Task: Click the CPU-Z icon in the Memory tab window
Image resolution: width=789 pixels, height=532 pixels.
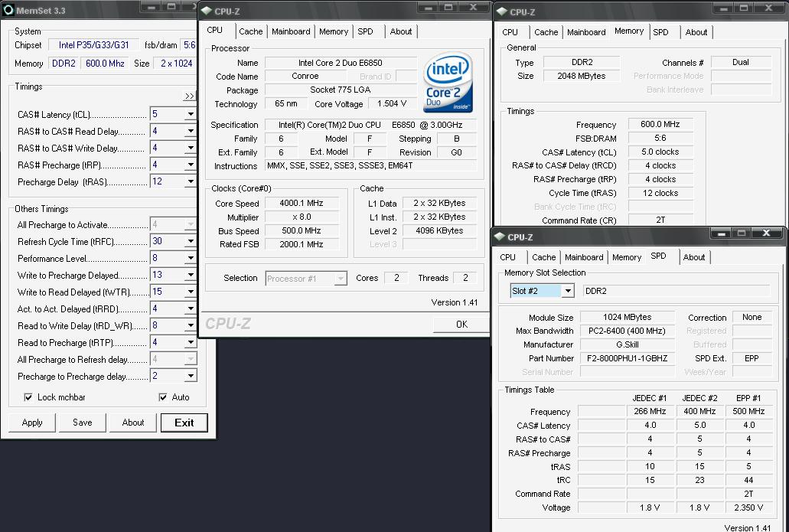Action: (x=501, y=11)
